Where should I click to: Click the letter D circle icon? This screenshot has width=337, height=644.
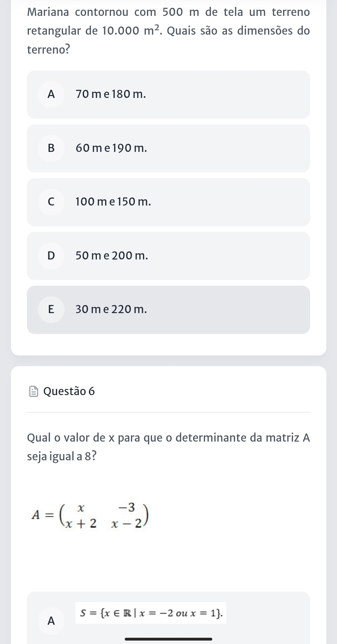click(51, 256)
